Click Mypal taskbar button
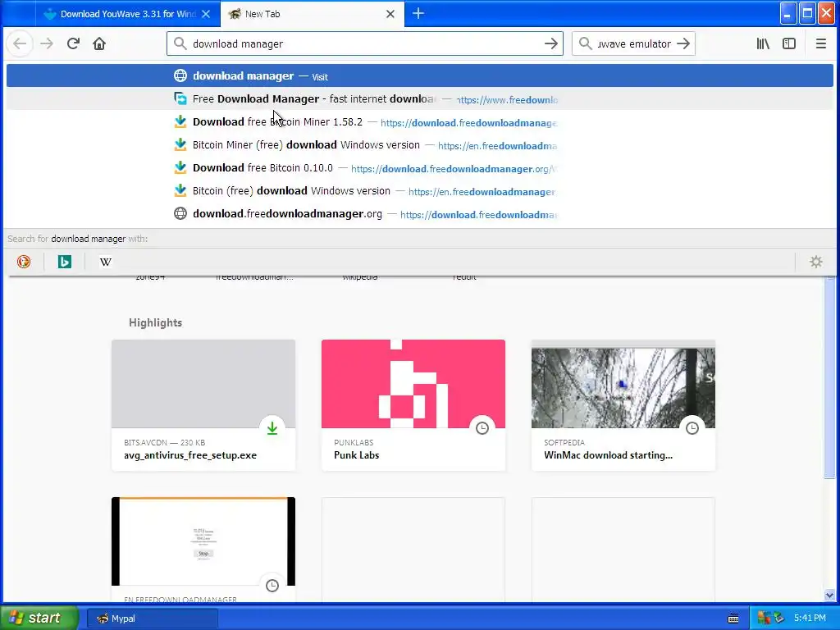The height and width of the screenshot is (630, 840). click(152, 619)
